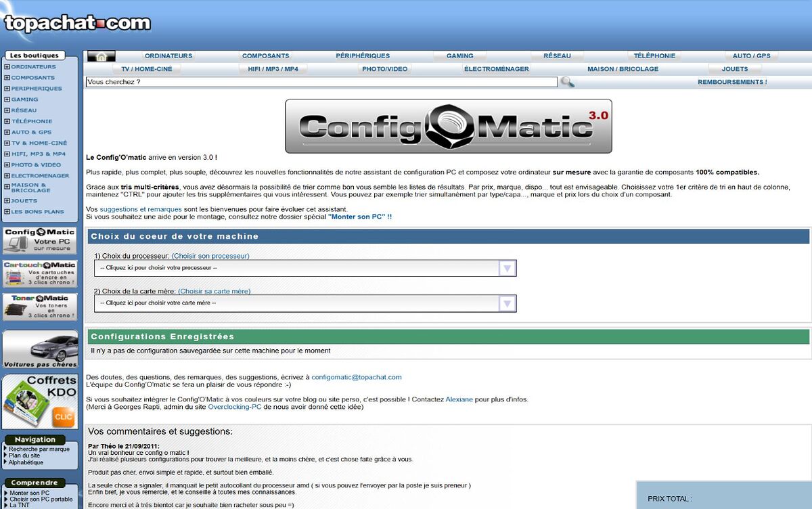This screenshot has height=509, width=812.
Task: Focus the 'Vous cherchez ?' search field
Action: tap(321, 82)
